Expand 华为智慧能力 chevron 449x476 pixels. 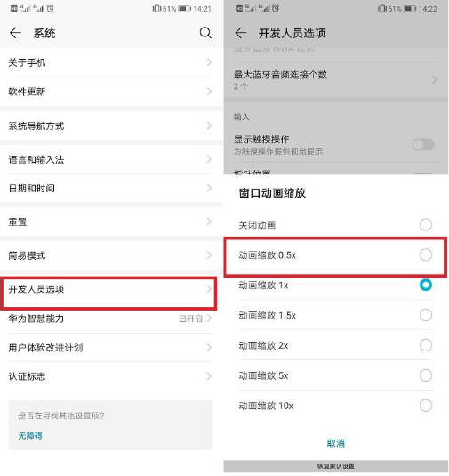coord(209,319)
